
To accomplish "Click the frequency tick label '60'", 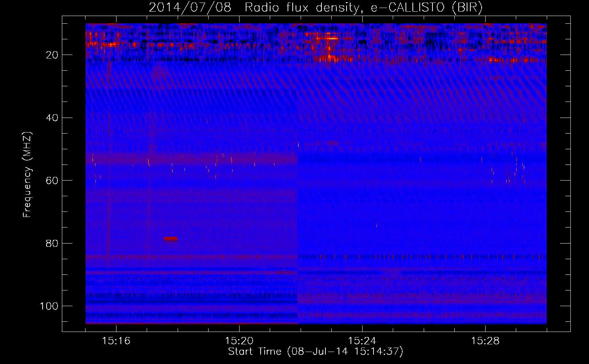I will [52, 181].
